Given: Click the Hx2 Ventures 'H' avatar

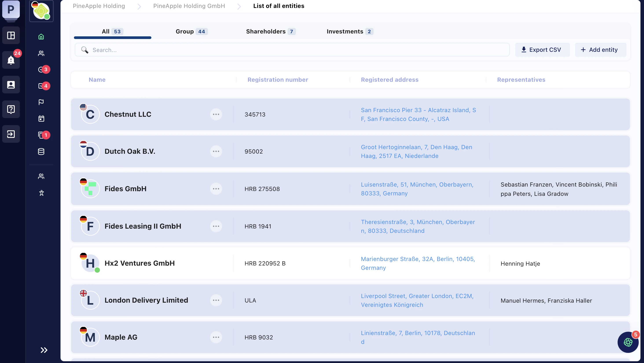Looking at the screenshot, I should (90, 263).
